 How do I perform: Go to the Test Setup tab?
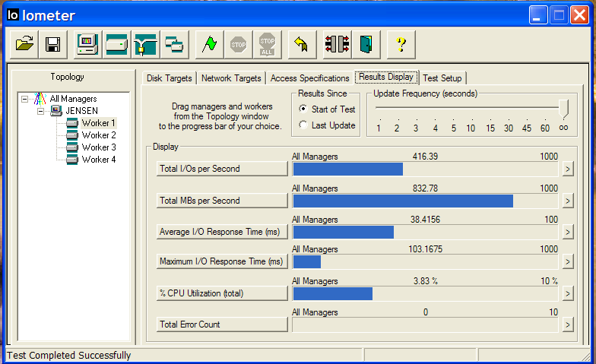coord(442,78)
